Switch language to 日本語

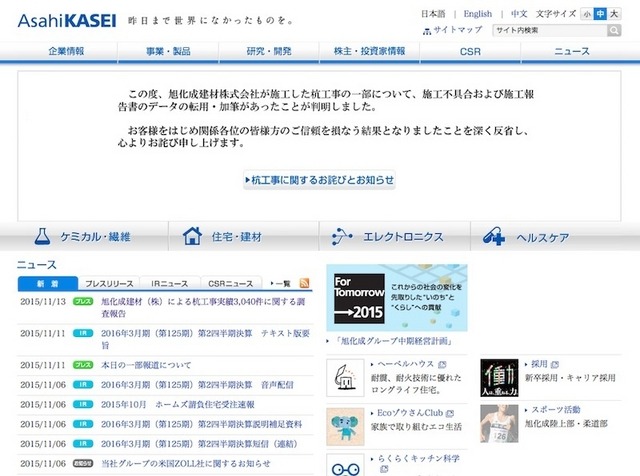point(433,14)
